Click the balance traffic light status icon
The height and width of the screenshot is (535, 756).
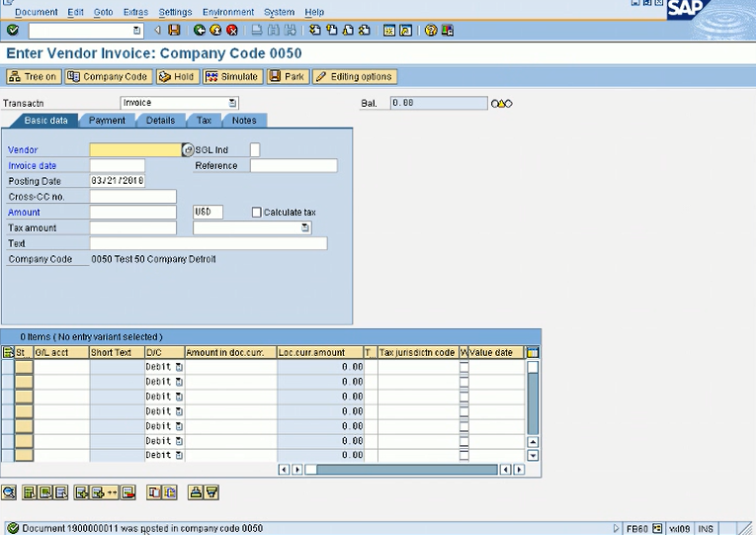[501, 103]
